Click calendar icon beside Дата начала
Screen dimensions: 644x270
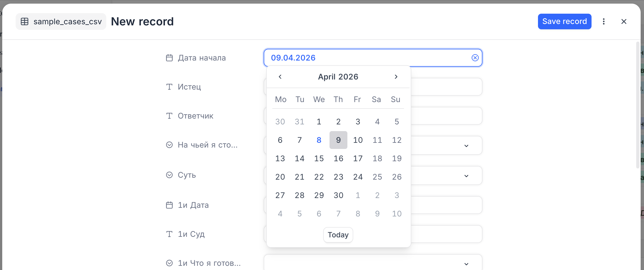(169, 58)
